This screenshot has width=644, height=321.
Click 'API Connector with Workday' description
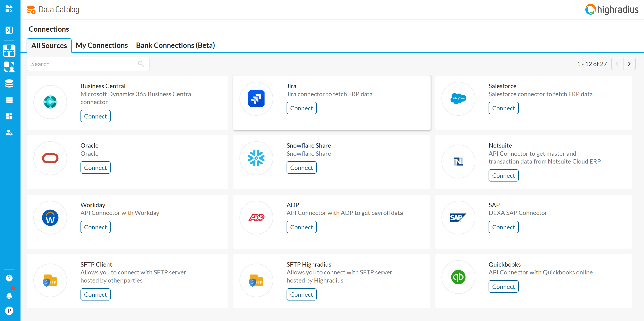[x=120, y=213]
